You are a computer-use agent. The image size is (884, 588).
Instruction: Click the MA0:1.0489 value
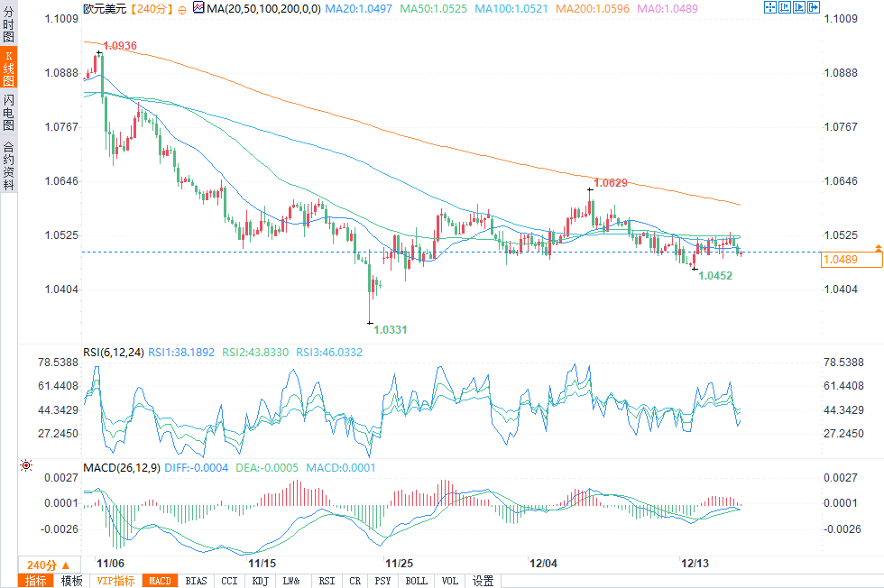[668, 9]
